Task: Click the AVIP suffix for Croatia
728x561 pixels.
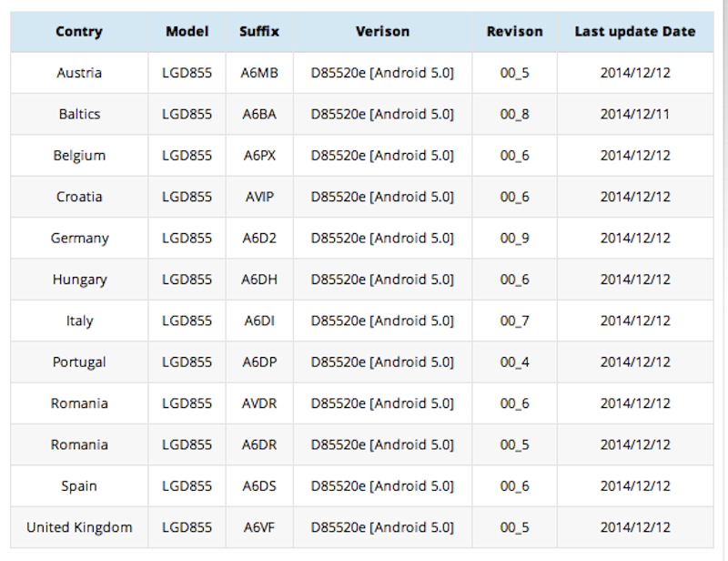Action: pyautogui.click(x=259, y=197)
